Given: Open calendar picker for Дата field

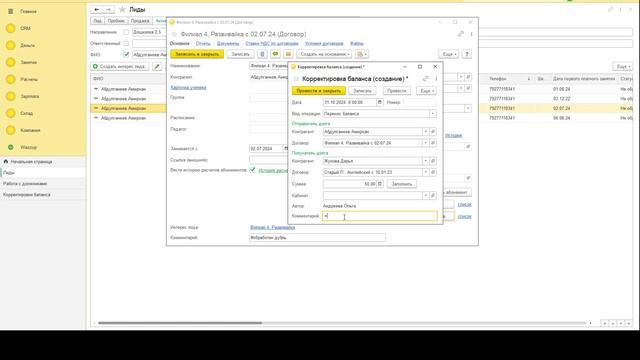Looking at the screenshot, I should click(380, 102).
